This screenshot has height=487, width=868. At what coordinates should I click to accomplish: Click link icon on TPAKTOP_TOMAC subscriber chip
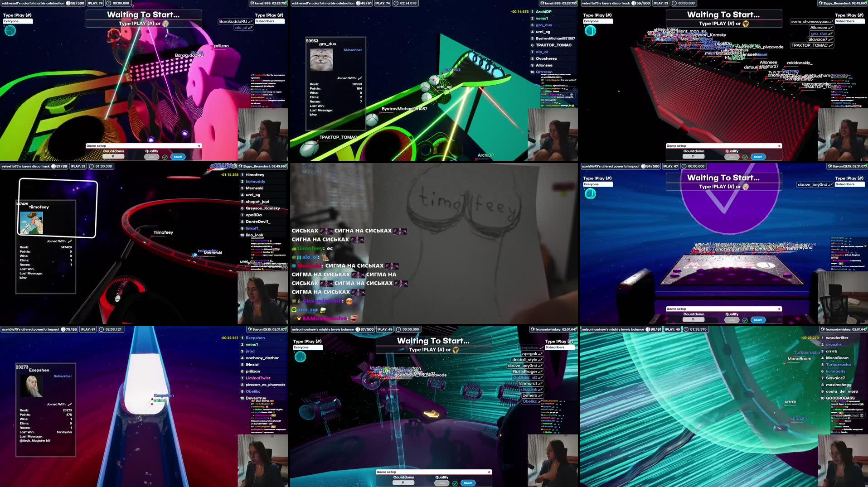click(830, 45)
